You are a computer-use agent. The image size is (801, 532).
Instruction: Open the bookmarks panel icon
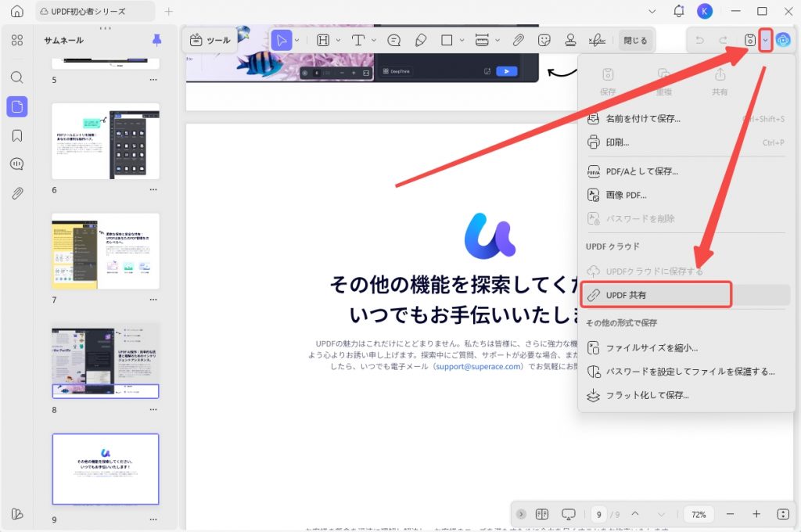coord(17,135)
